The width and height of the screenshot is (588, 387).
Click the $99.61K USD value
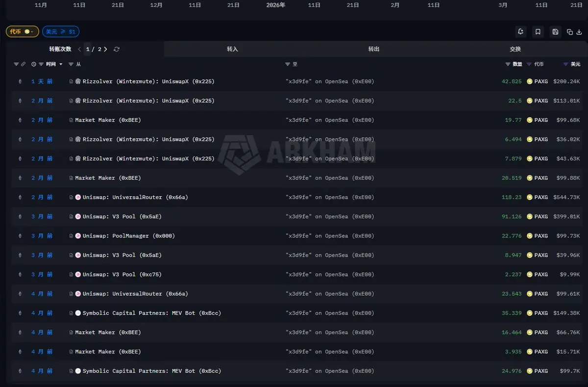tap(568, 294)
